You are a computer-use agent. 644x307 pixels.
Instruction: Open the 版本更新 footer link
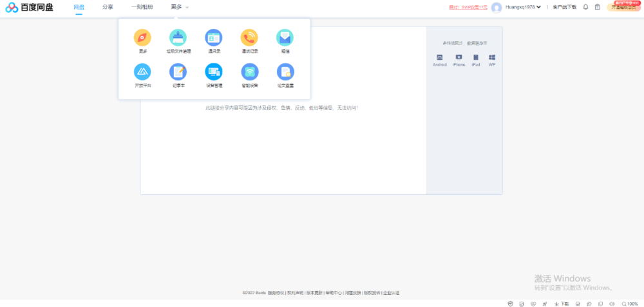tap(314, 293)
